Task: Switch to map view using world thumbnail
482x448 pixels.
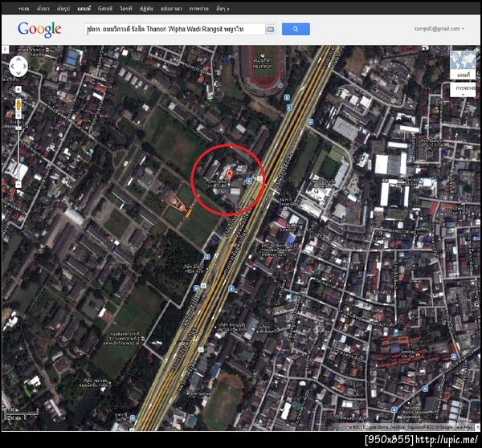Action: pos(463,65)
